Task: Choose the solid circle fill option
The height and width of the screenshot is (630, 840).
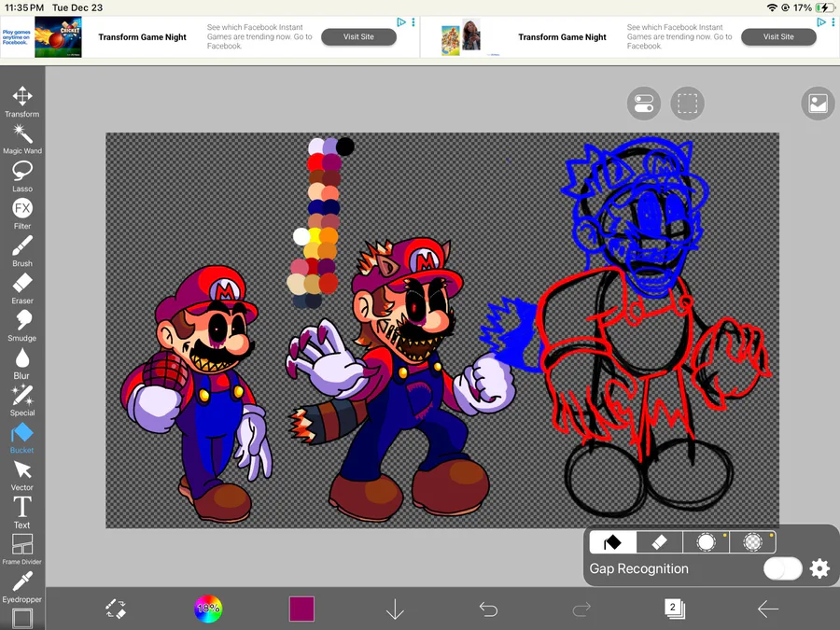Action: tap(707, 542)
